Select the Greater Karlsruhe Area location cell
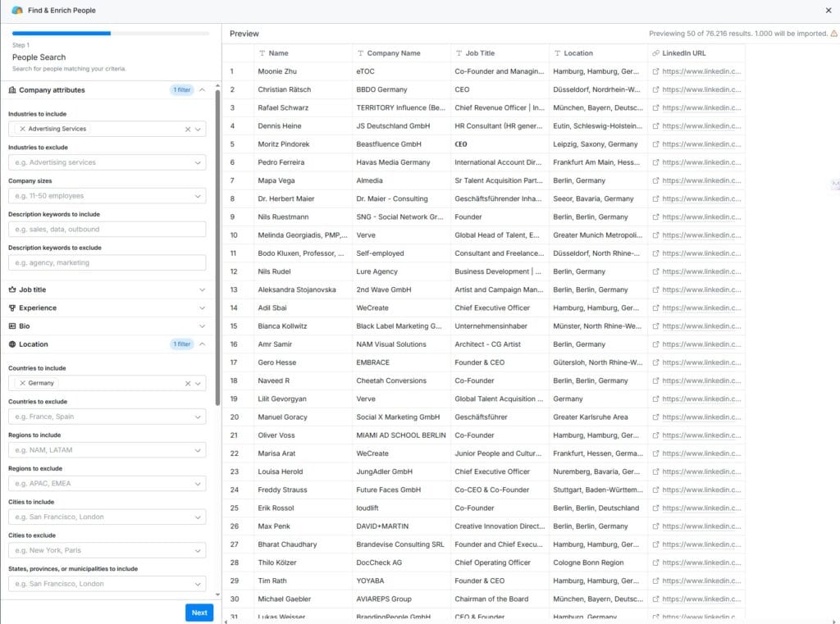Screen dimensions: 840x624 599,417
